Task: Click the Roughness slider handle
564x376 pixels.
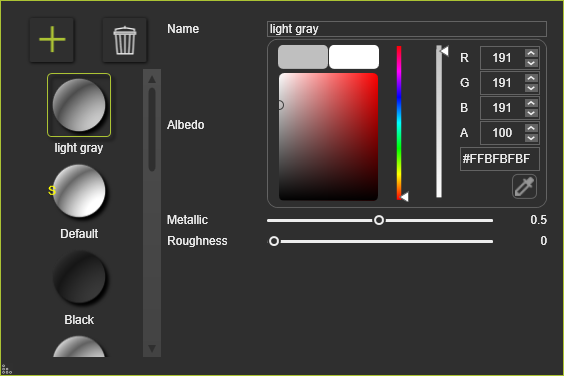Action: coord(274,241)
